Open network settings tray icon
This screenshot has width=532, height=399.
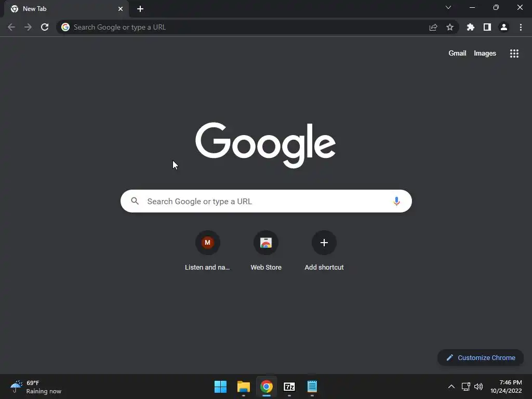click(466, 387)
